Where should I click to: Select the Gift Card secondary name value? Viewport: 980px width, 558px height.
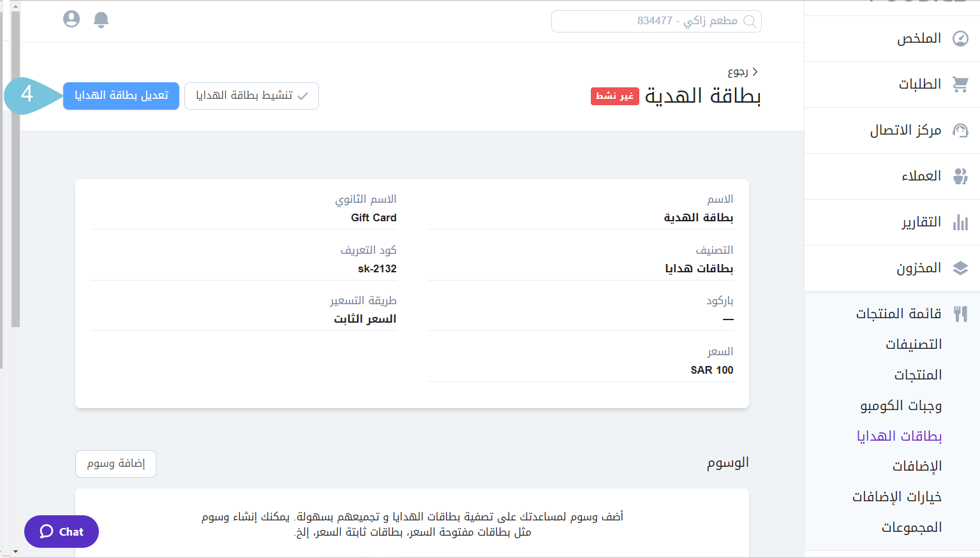point(374,217)
